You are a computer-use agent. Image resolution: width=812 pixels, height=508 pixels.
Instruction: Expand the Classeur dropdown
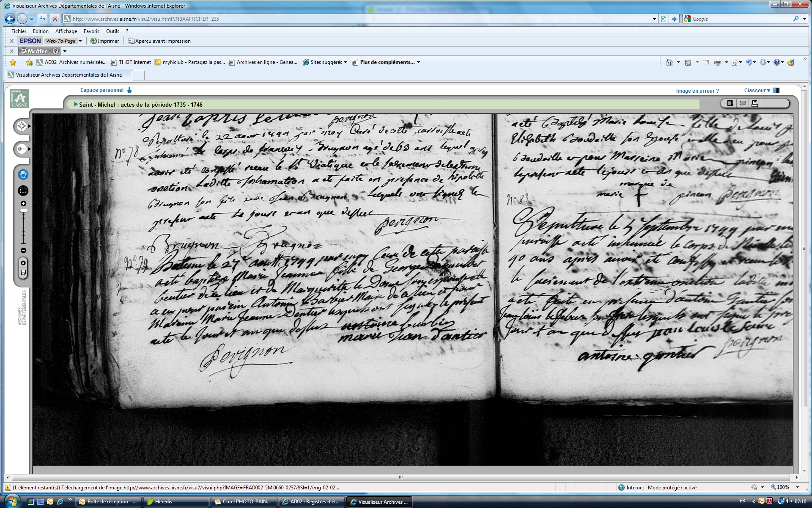click(x=757, y=91)
